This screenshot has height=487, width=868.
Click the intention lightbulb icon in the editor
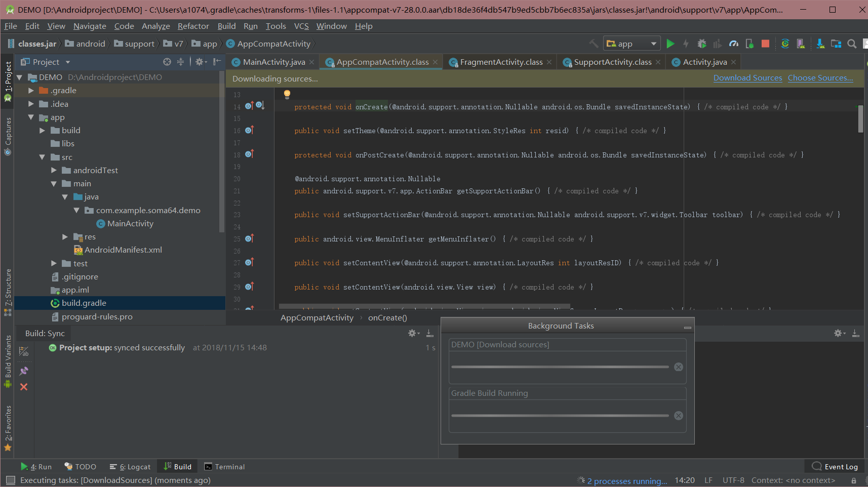[287, 94]
